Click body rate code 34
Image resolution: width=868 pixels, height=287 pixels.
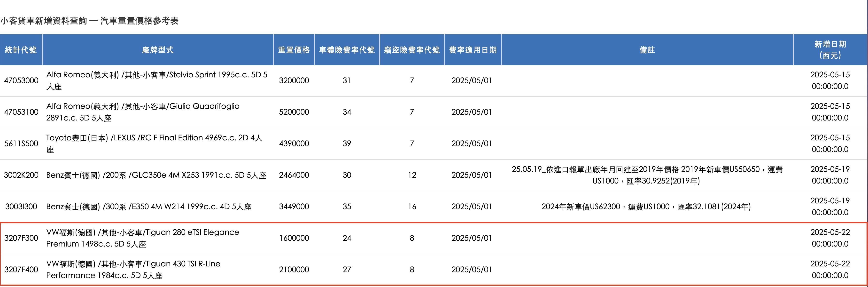(x=347, y=112)
